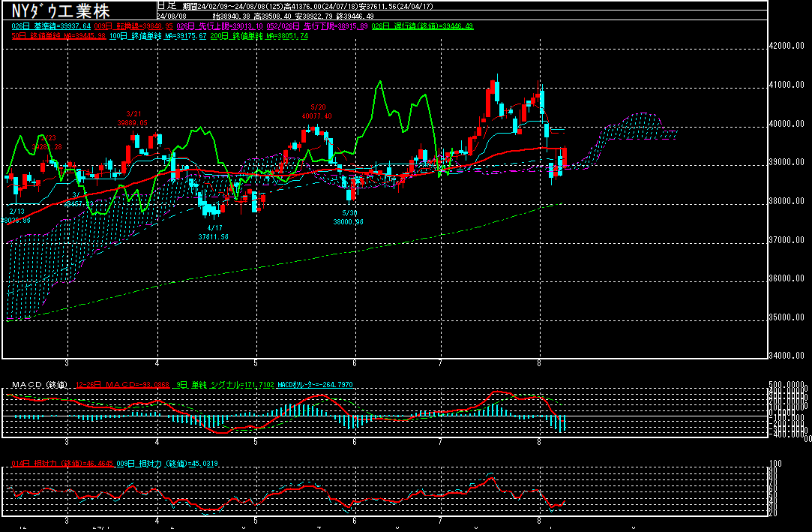Click the 50日 終値単純 MA=39445.98 legend
The height and width of the screenshot is (532, 812).
click(58, 36)
